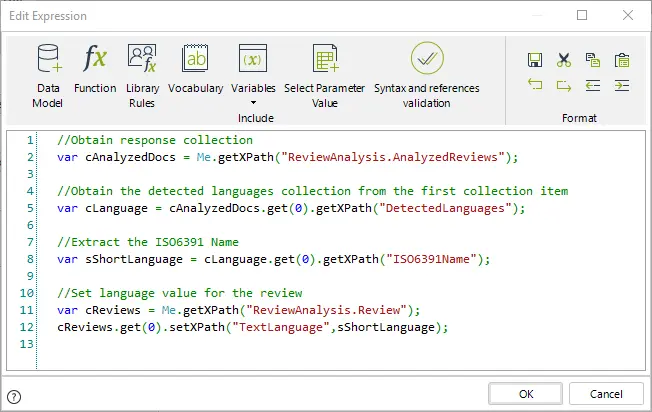Viewport: 652px width, 412px height.
Task: Click the cLanguage variable declaration on line 5
Action: [x=116, y=208]
